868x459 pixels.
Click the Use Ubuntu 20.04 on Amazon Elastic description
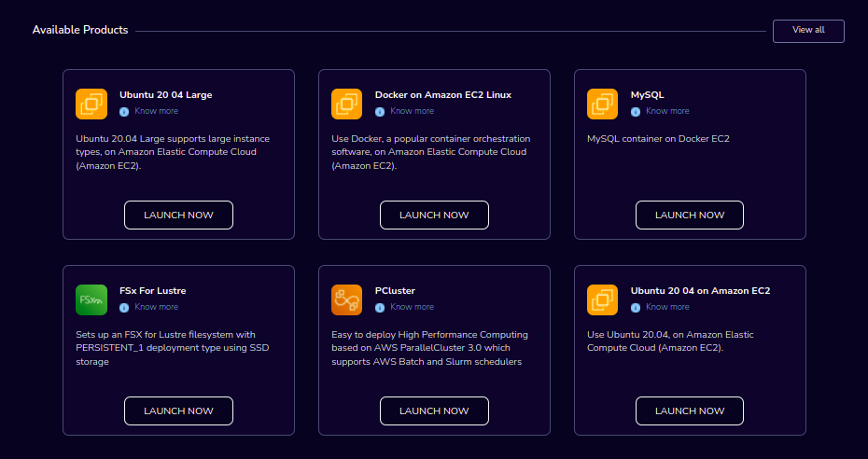click(670, 341)
